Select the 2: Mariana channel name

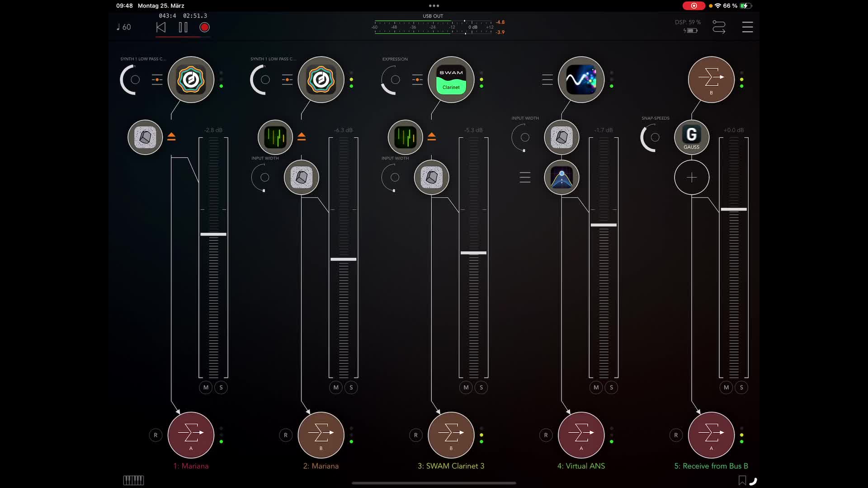(x=321, y=466)
